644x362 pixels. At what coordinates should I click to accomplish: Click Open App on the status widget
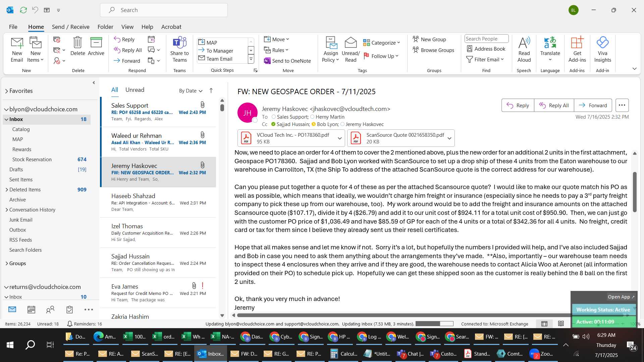[621, 297]
